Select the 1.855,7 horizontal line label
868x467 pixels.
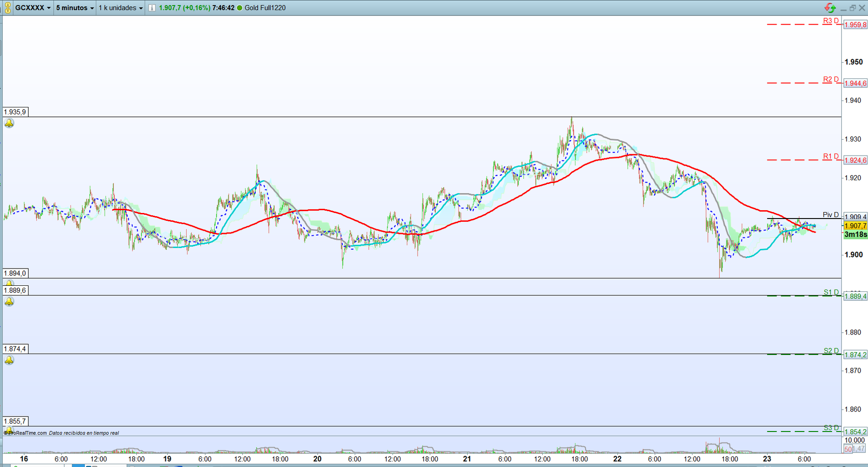pos(15,421)
